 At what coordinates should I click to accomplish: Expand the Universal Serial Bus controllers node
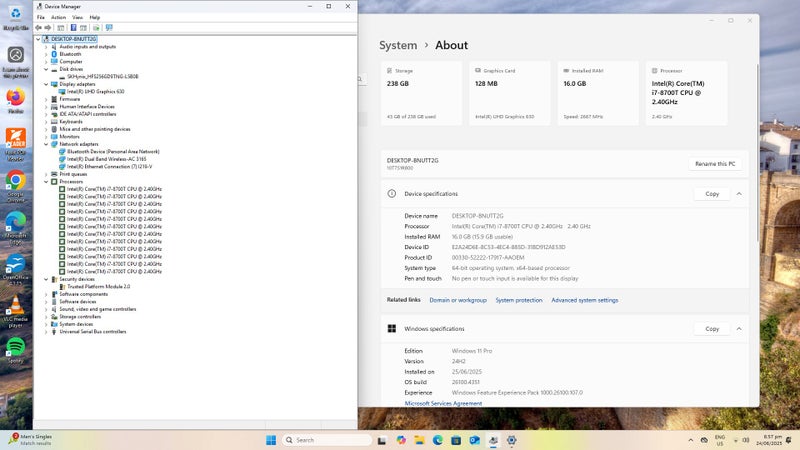click(x=46, y=332)
